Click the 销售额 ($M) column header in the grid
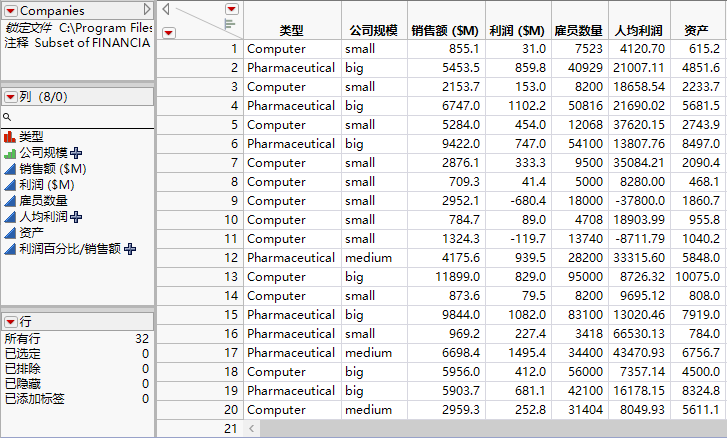 click(445, 31)
